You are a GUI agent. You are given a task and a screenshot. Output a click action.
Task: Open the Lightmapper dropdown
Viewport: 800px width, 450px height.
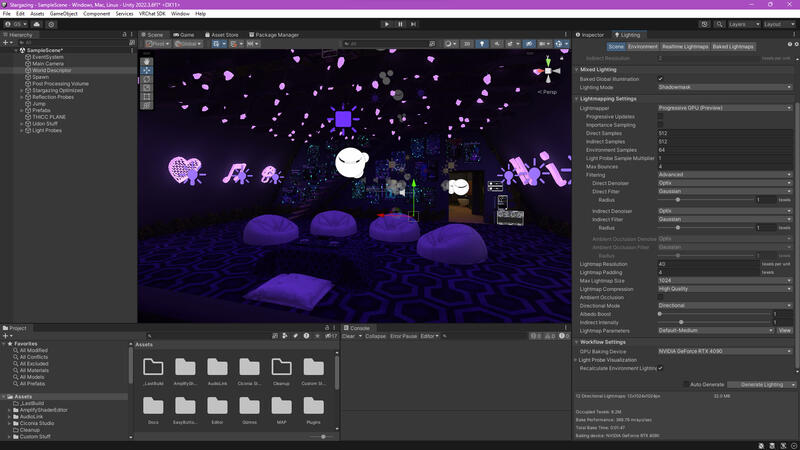tap(724, 108)
